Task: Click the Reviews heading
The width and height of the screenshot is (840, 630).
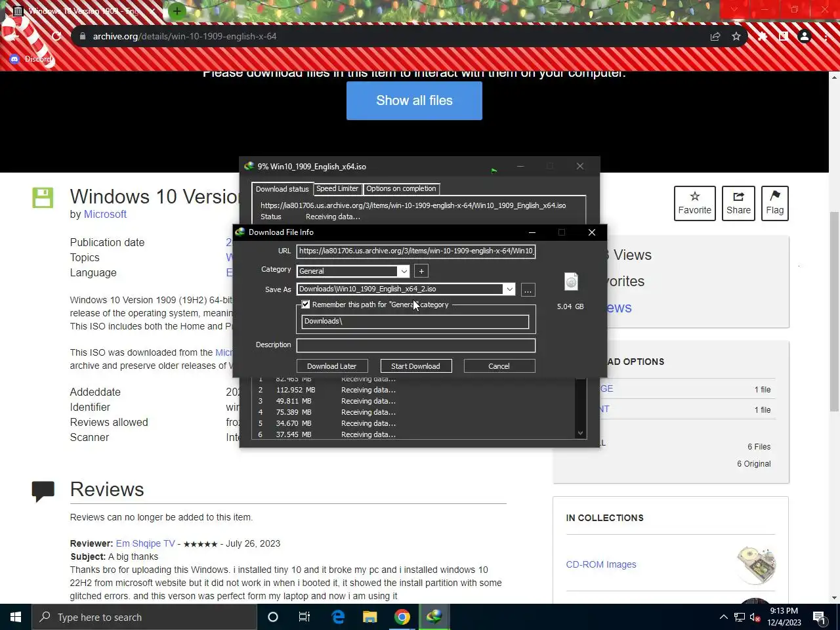Action: [107, 490]
